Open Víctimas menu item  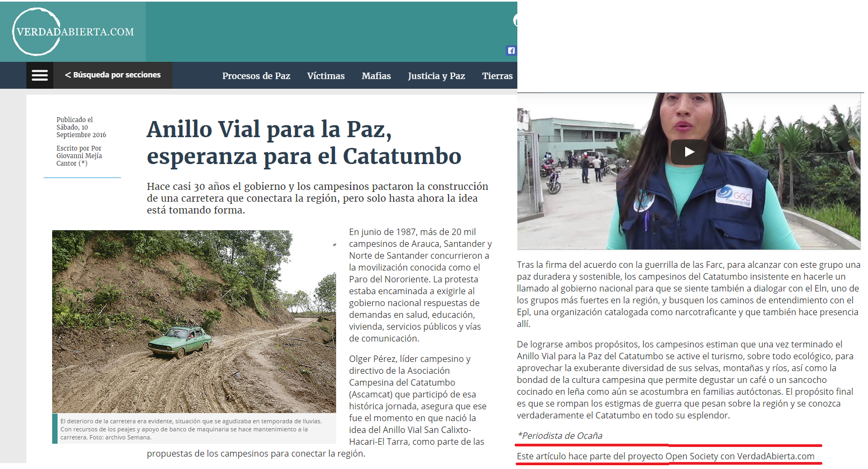click(326, 76)
